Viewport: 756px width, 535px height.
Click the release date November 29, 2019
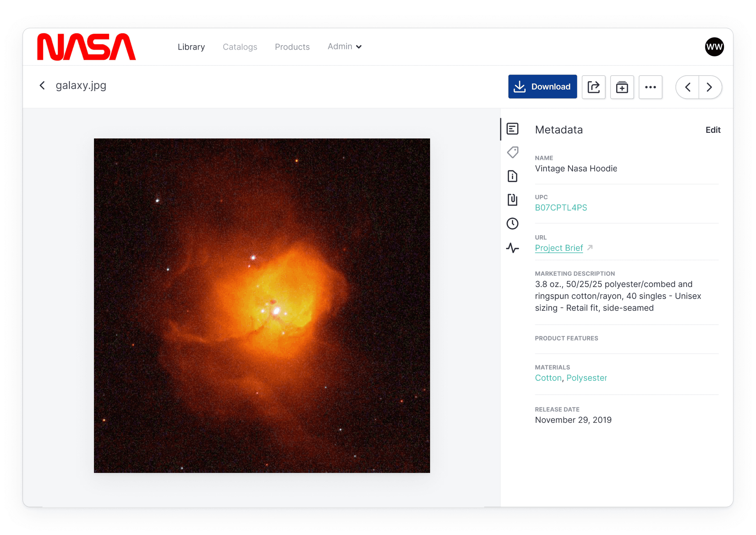(x=573, y=420)
